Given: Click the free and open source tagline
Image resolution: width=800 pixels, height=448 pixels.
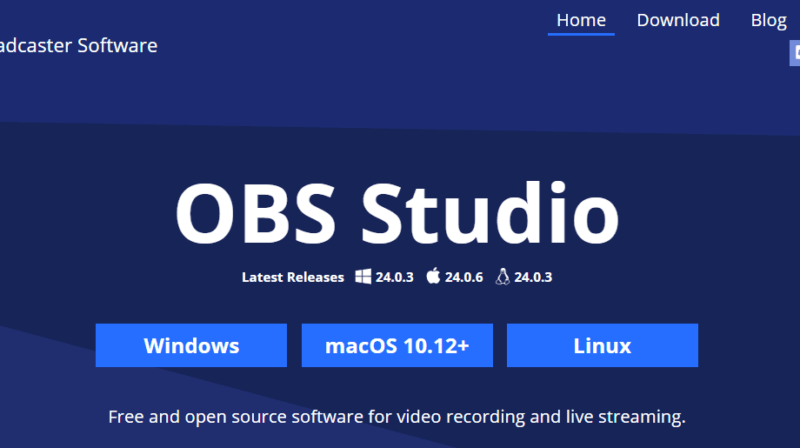Looking at the screenshot, I should coord(397,417).
